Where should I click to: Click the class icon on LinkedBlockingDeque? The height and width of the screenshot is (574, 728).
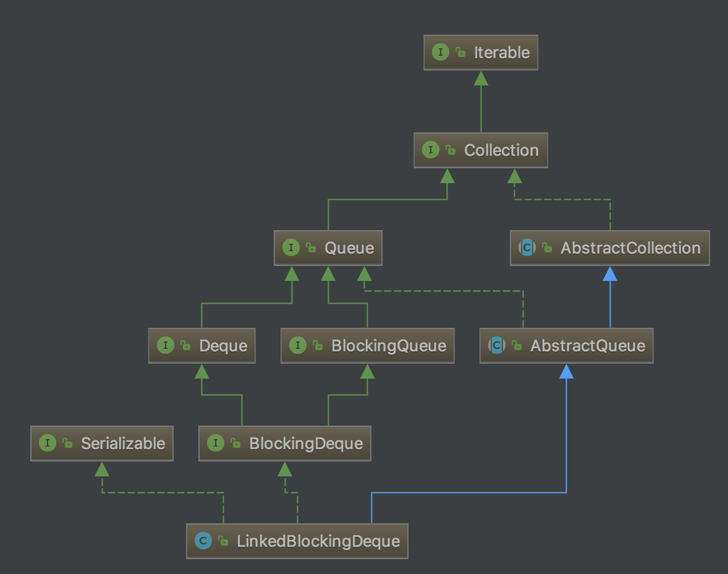coord(203,541)
